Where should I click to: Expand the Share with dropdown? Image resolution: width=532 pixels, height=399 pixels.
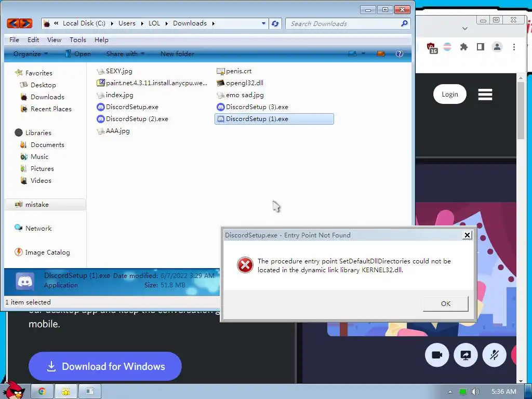click(x=125, y=54)
